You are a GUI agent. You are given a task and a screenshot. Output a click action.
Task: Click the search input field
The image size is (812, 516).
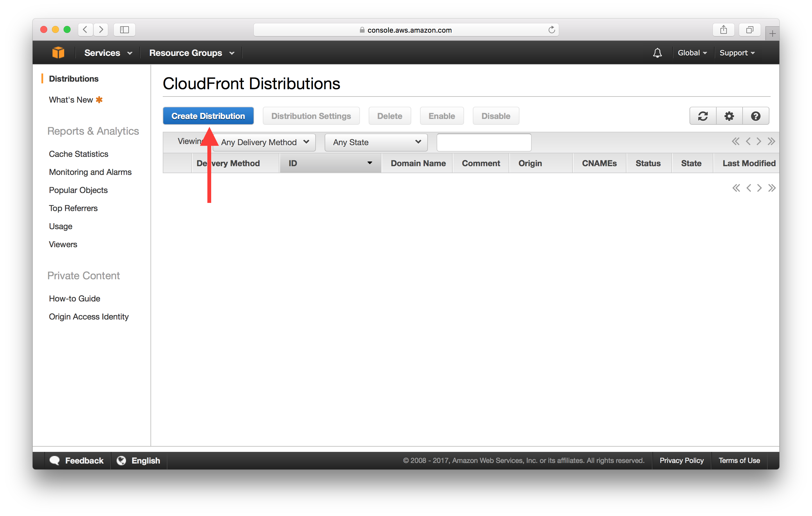coord(483,141)
